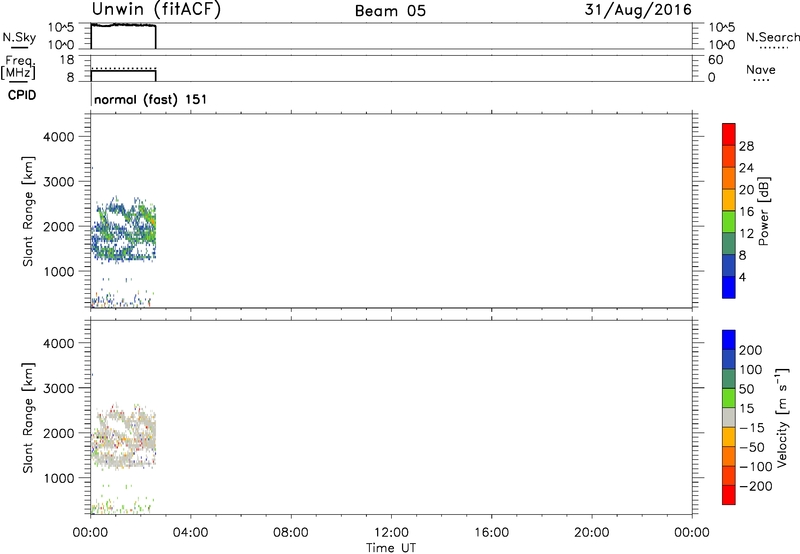Click the '50' velocity colorbar tick label

746,389
